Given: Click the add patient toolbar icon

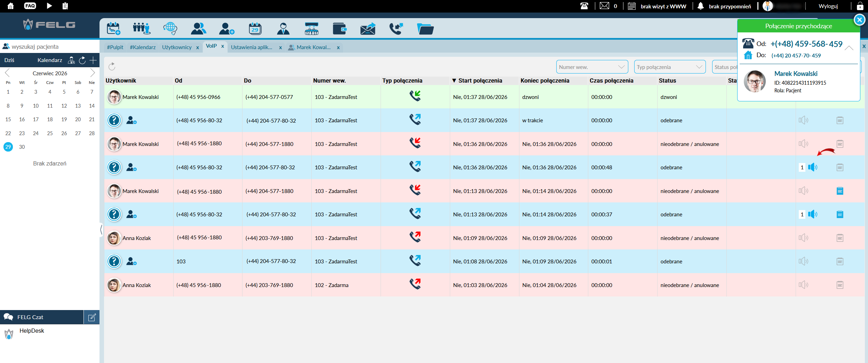Looking at the screenshot, I should 226,29.
